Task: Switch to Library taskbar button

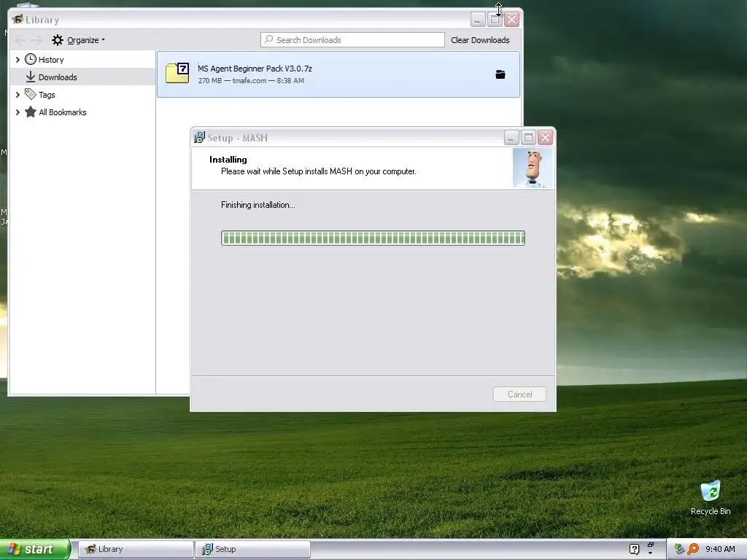Action: click(136, 549)
